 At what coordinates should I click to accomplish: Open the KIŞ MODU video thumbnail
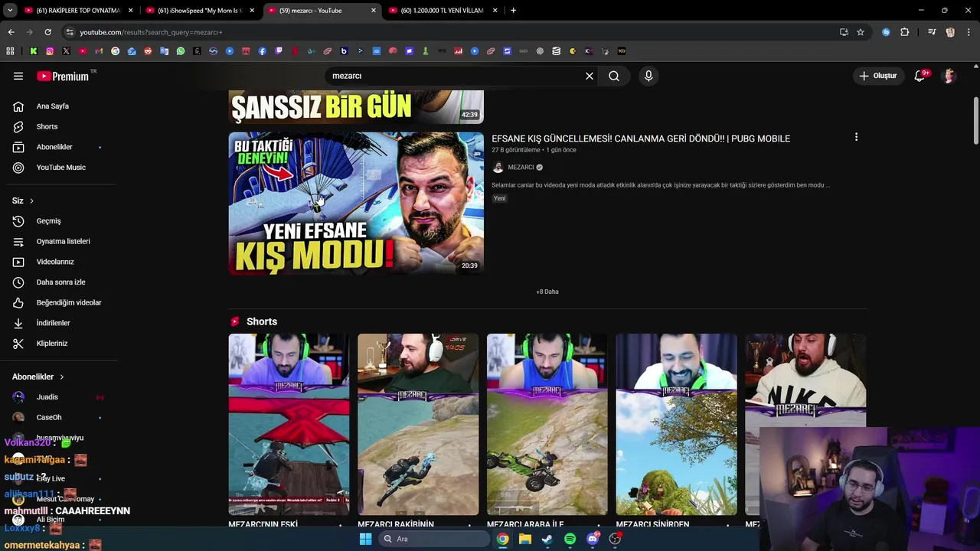point(356,204)
